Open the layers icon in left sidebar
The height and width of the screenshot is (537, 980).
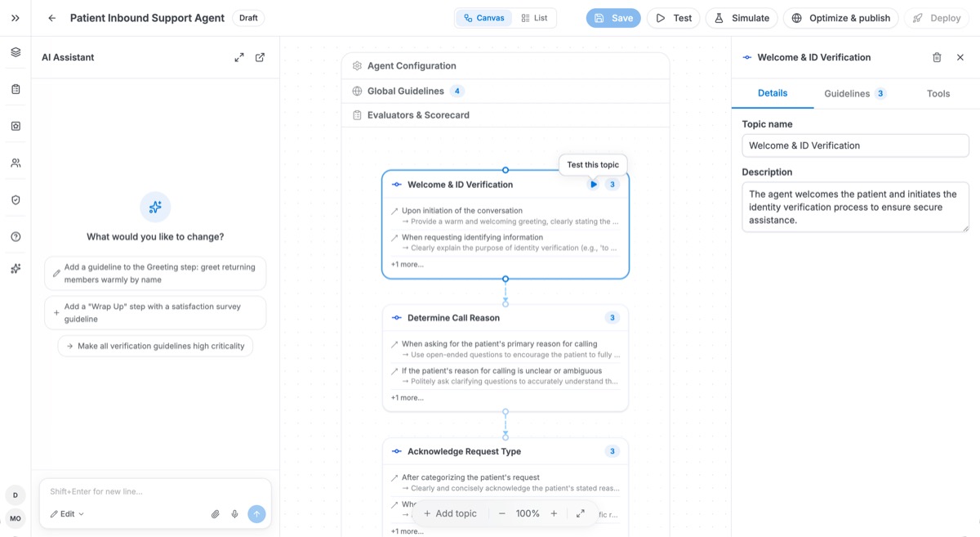(16, 52)
